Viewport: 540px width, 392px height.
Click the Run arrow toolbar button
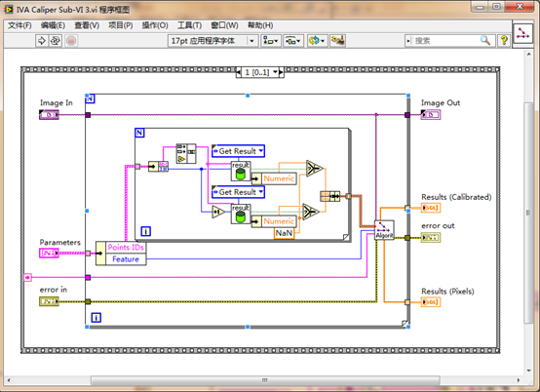(41, 41)
